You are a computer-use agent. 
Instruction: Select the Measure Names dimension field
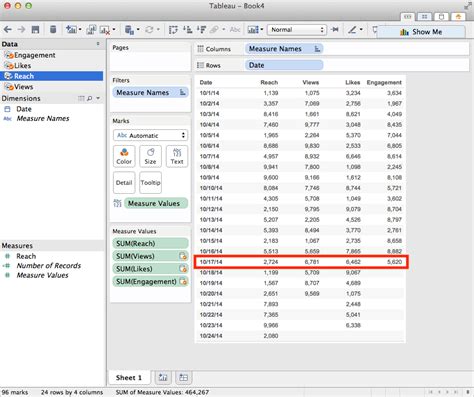click(43, 119)
